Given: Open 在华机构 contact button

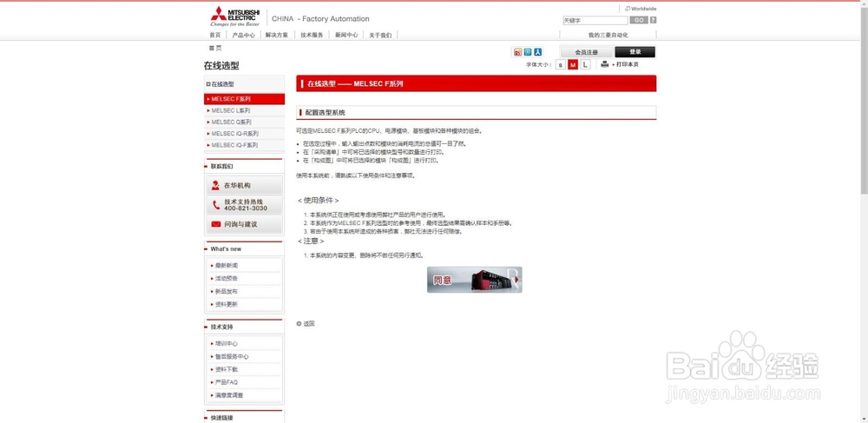Looking at the screenshot, I should click(x=244, y=186).
